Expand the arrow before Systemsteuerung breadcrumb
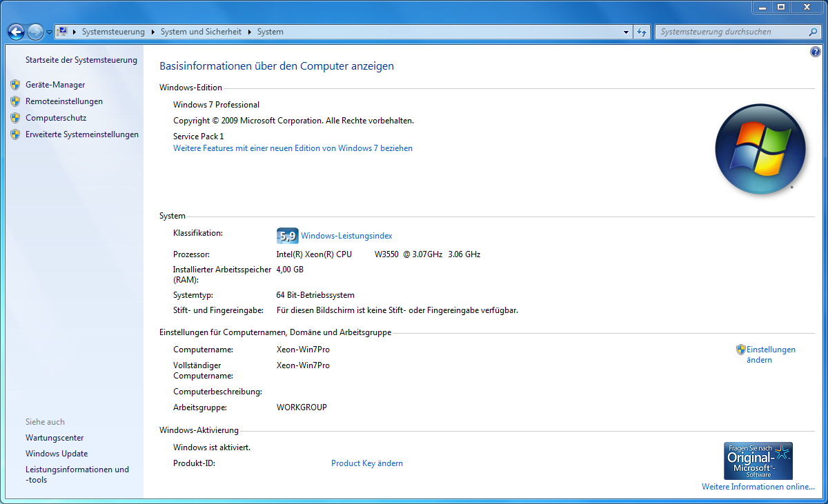This screenshot has width=828, height=504. (x=75, y=32)
